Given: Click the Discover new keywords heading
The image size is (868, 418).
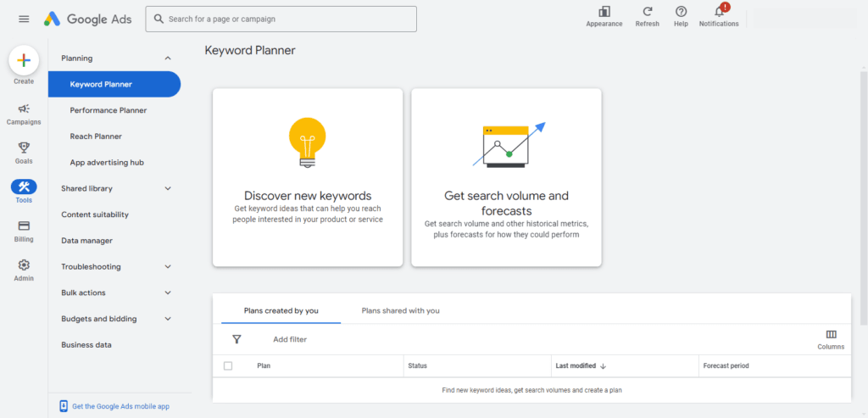Looking at the screenshot, I should [x=308, y=196].
